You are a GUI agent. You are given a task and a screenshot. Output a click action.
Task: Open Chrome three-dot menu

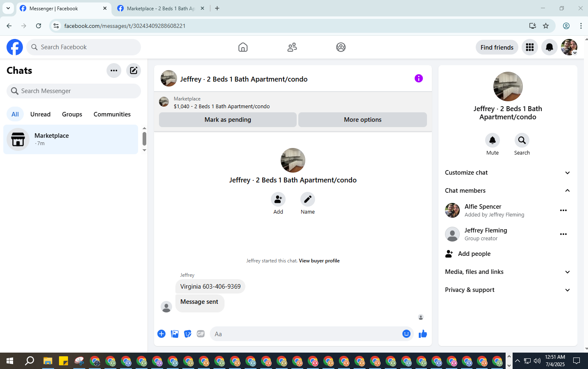(581, 26)
